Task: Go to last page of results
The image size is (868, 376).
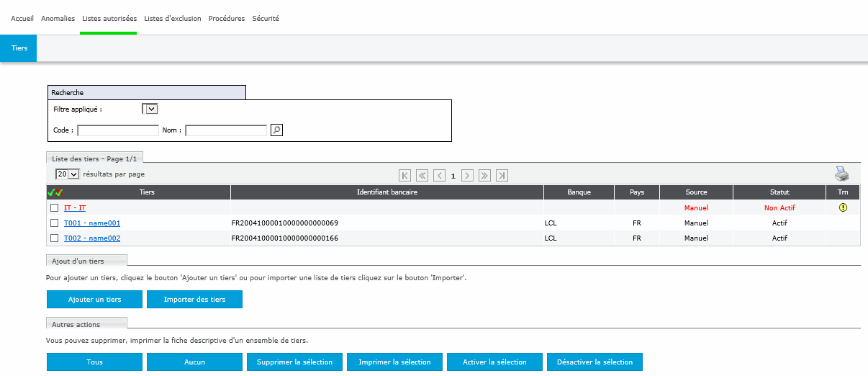Action: click(x=502, y=175)
